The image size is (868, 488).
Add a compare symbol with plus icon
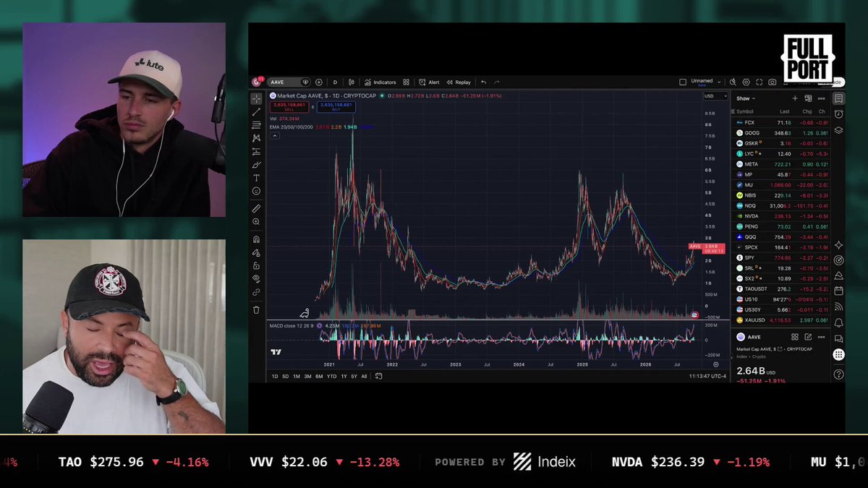point(319,82)
